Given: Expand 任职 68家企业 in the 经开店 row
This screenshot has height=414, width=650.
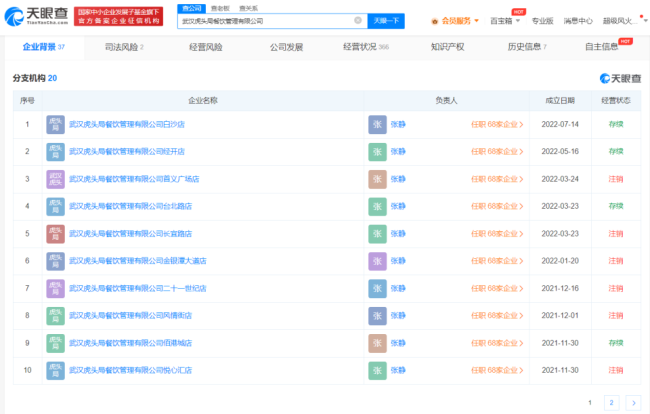Looking at the screenshot, I should (x=497, y=152).
